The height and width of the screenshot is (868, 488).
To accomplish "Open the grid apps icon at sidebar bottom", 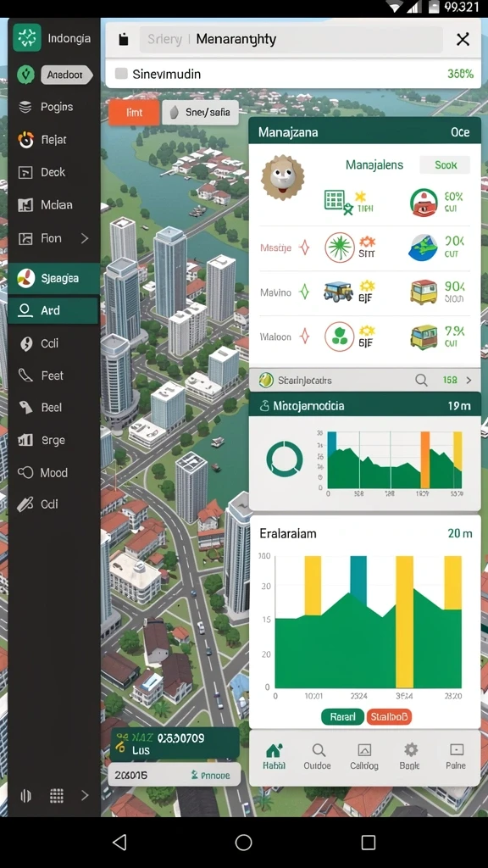I will click(x=57, y=795).
